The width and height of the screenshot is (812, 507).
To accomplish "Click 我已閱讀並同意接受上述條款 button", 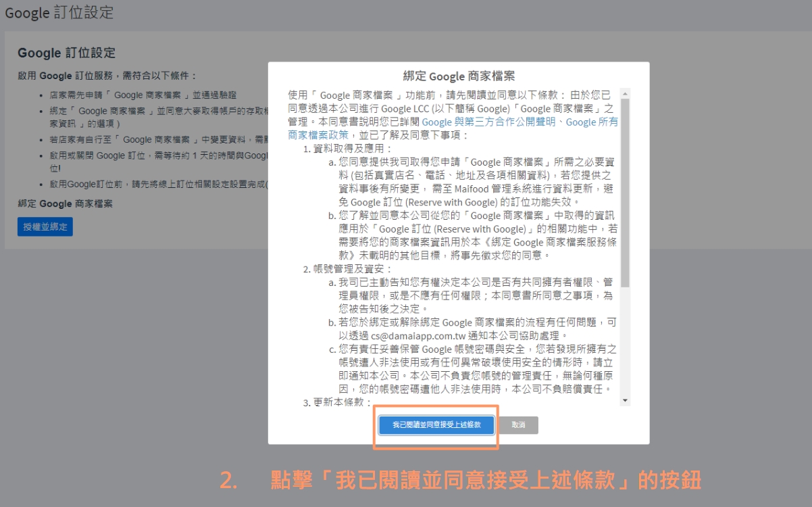I will coord(436,425).
